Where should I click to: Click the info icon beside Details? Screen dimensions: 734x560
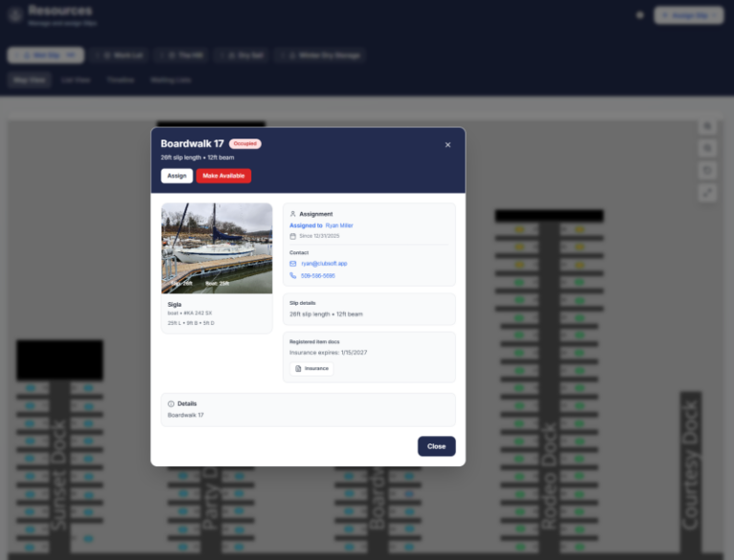coord(171,404)
